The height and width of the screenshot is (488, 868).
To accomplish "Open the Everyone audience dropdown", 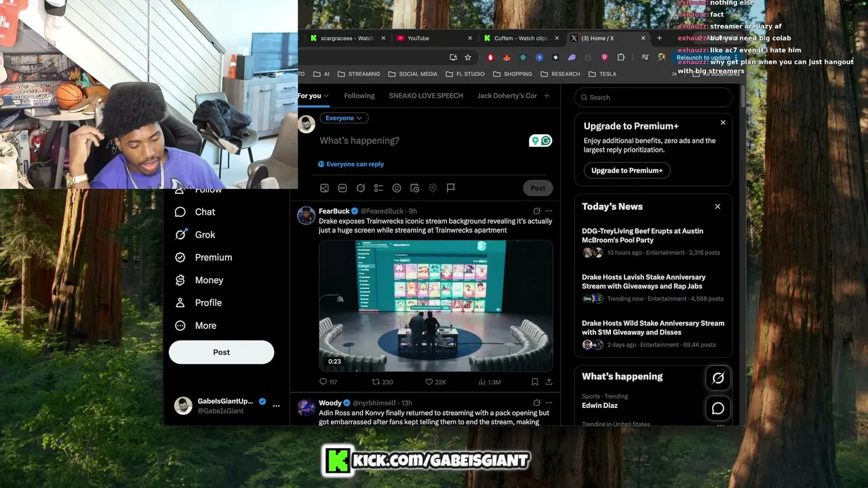I will click(x=344, y=118).
